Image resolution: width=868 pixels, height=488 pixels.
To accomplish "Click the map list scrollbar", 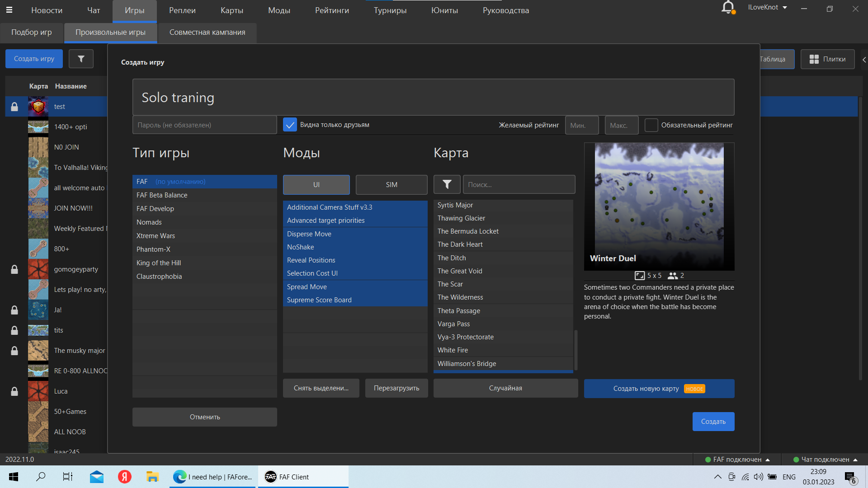I will point(576,350).
